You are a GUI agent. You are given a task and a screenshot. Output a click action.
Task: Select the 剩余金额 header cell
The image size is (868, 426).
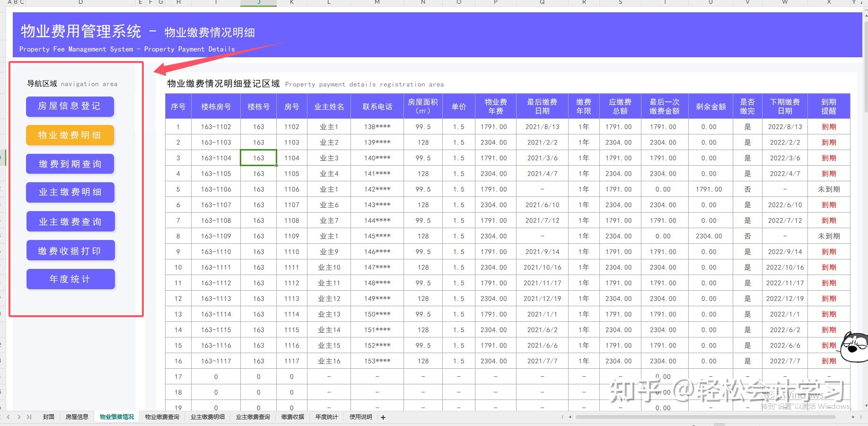[x=710, y=106]
